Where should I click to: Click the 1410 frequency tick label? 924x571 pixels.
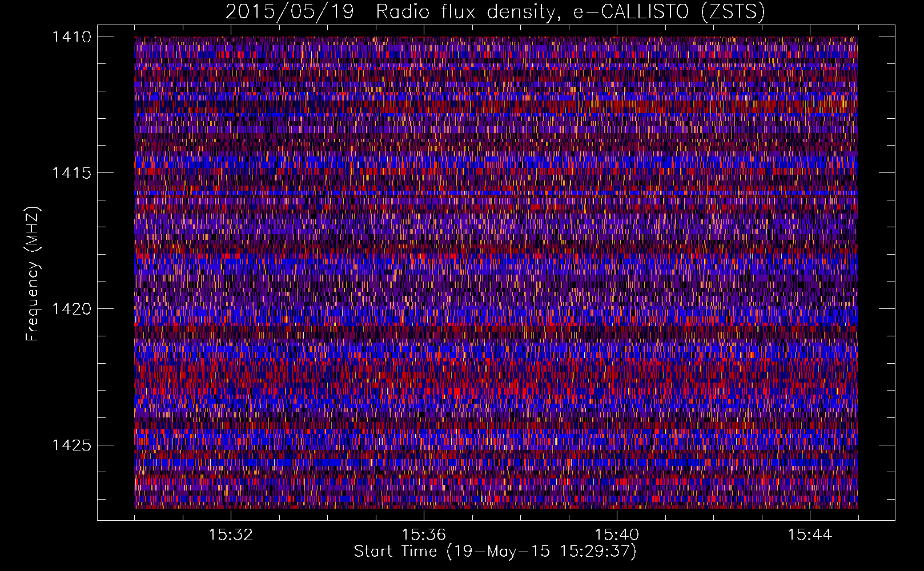tap(71, 37)
